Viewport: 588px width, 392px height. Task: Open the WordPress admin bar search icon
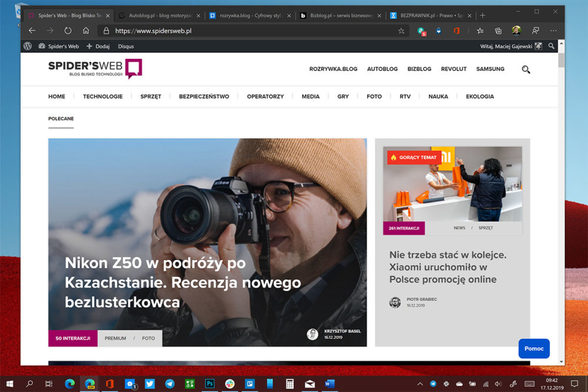(x=552, y=46)
